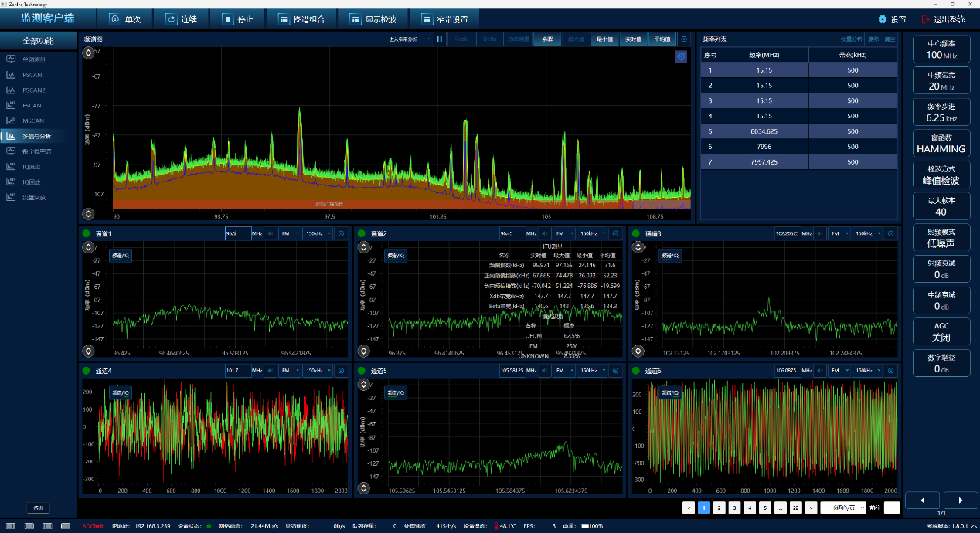Click the 中心频率 100 MHz parameter tile

point(941,49)
